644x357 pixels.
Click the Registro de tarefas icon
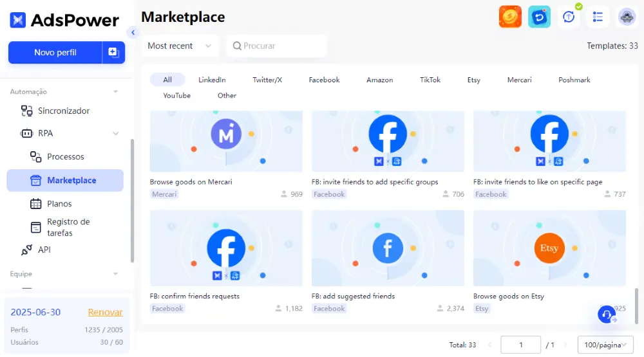click(x=35, y=227)
